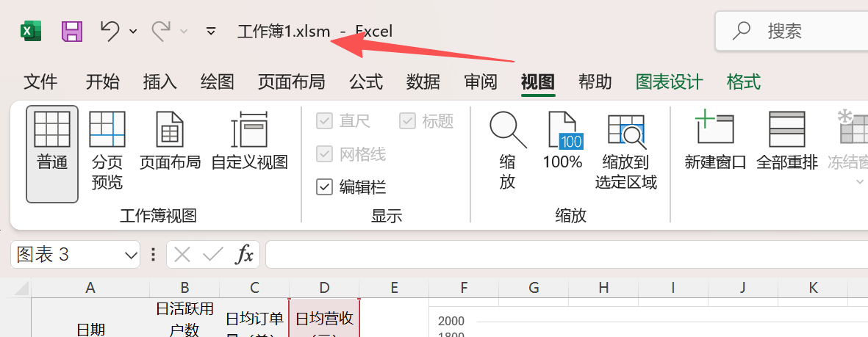The image size is (868, 337).
Task: Switch to 分页预览 view
Action: pyautogui.click(x=107, y=149)
